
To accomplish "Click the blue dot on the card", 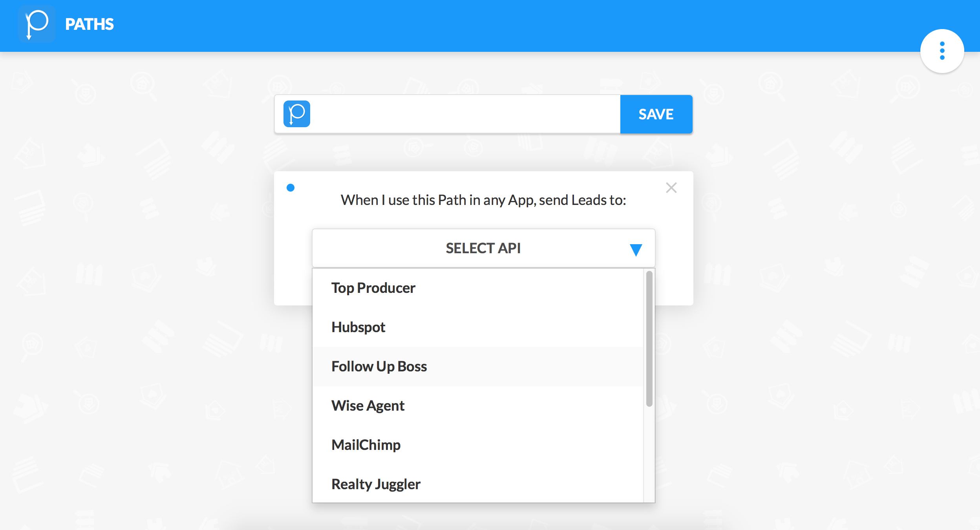I will [291, 188].
